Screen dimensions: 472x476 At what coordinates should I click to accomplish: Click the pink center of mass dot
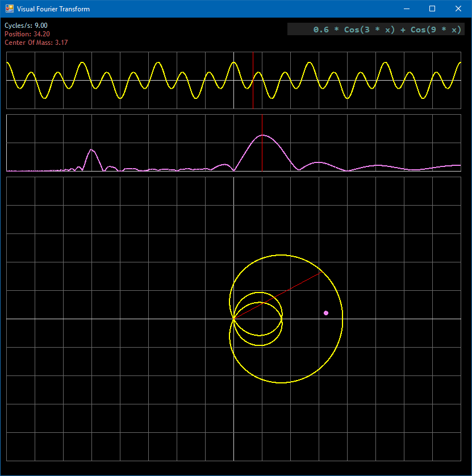point(326,313)
